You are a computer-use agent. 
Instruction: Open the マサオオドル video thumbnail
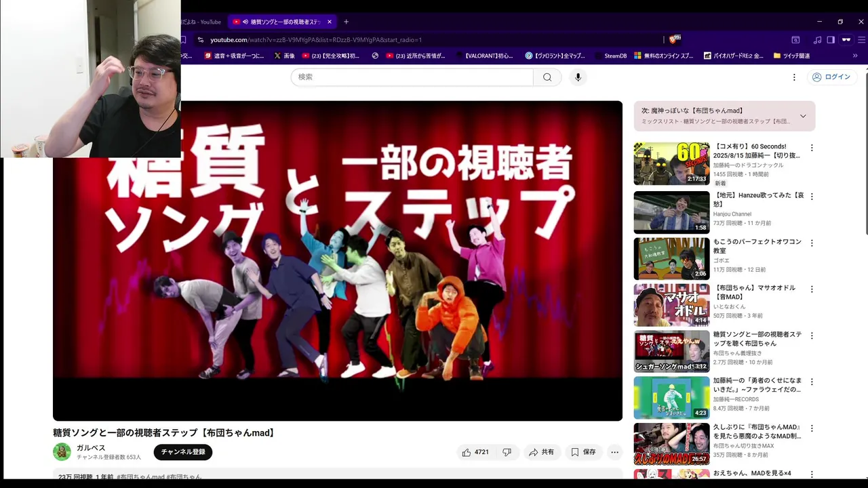pos(672,305)
